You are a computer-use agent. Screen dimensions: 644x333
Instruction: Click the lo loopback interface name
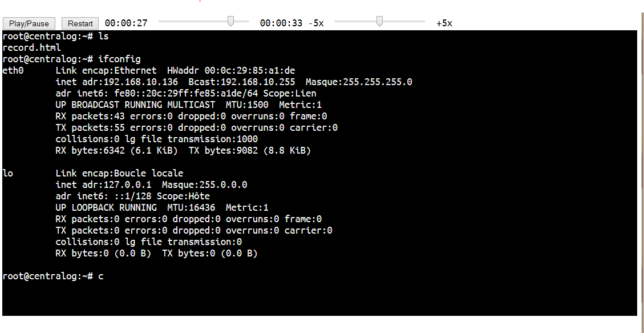8,173
